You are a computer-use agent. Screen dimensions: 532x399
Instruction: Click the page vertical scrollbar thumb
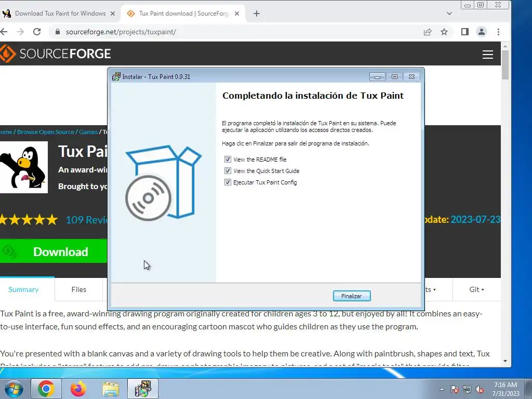505,64
